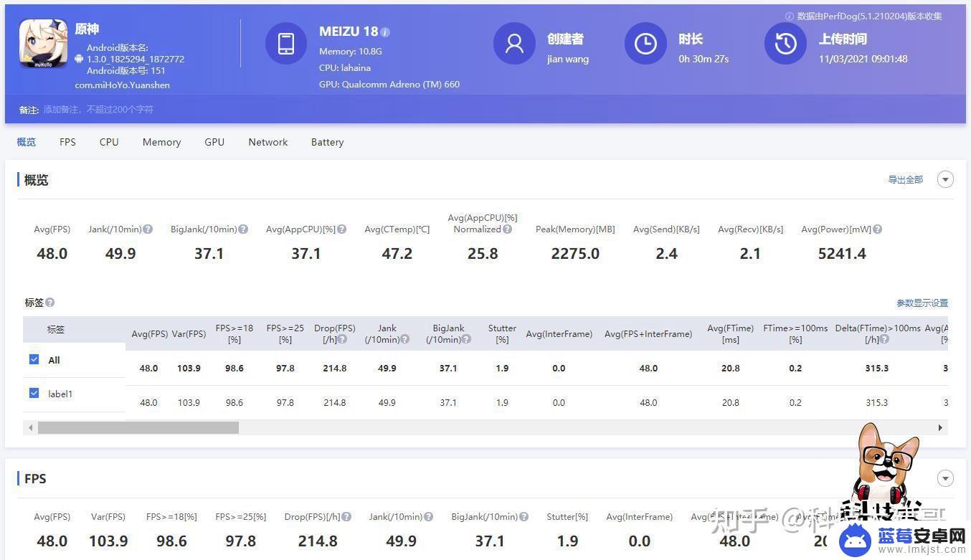The width and height of the screenshot is (971, 560).
Task: Click the 导出全部 export link
Action: [x=906, y=180]
